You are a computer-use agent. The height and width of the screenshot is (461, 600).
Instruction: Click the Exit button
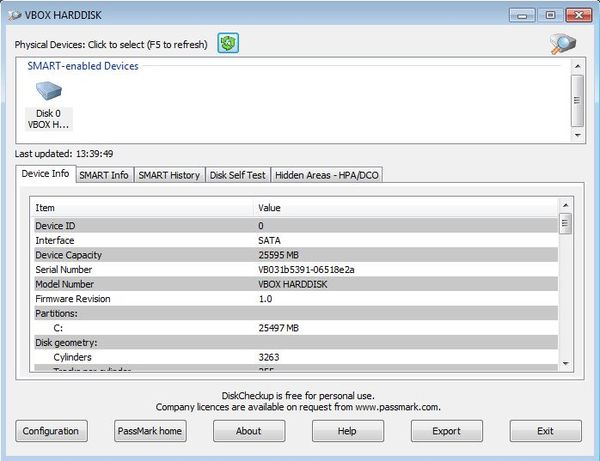(545, 431)
